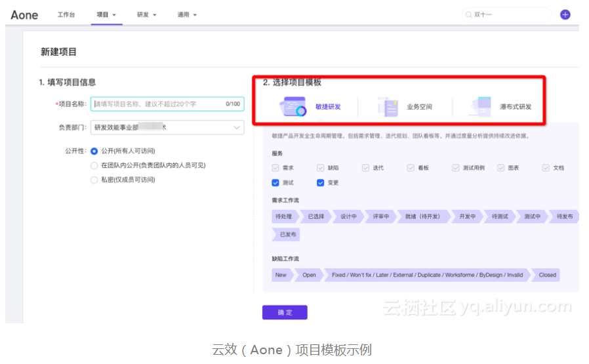Toggle the 图表 service checkbox
The width and height of the screenshot is (589, 364).
tap(500, 168)
